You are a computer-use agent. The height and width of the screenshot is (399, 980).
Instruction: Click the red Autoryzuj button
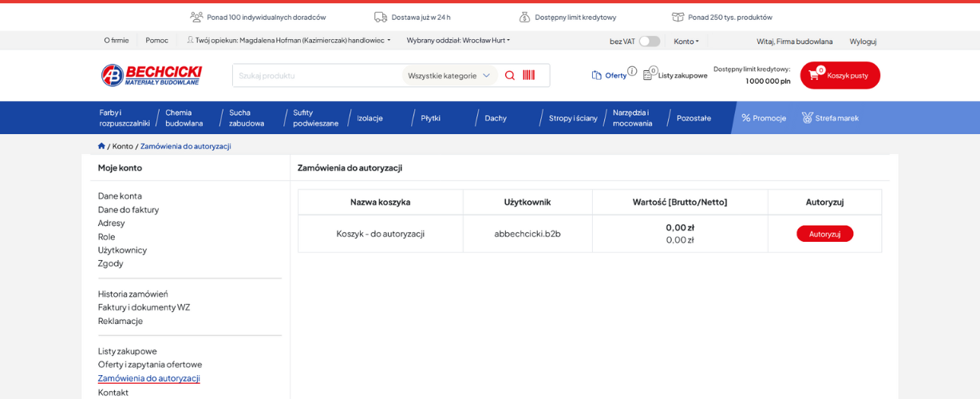[824, 234]
